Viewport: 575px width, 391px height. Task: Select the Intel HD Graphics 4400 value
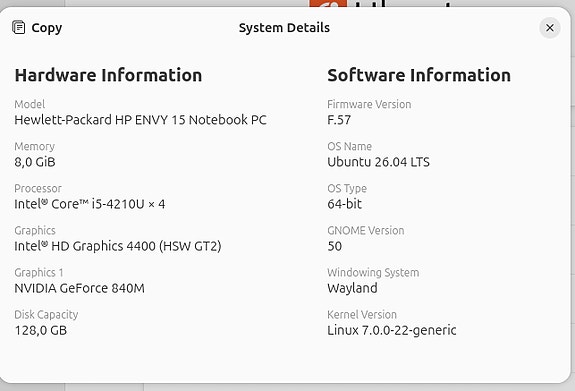coord(118,246)
